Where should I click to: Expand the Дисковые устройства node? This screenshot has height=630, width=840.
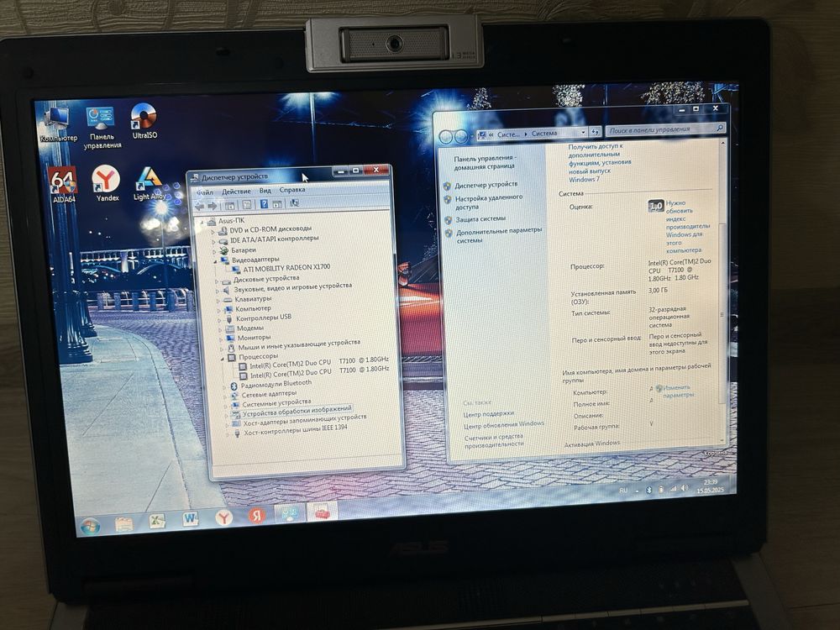(x=217, y=281)
